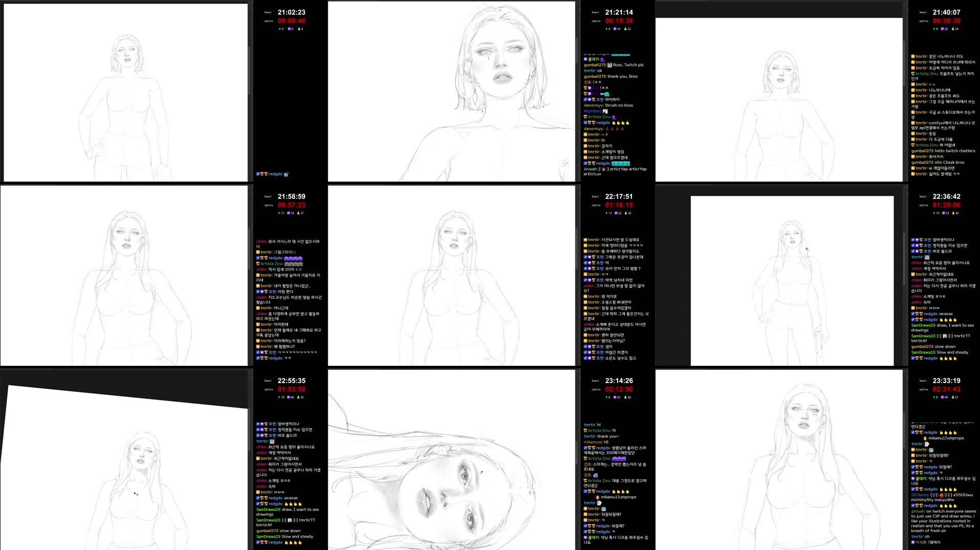The image size is (980, 550).
Task: Click phloeh's 'on twitch everyone seems' message
Action: pos(944,521)
